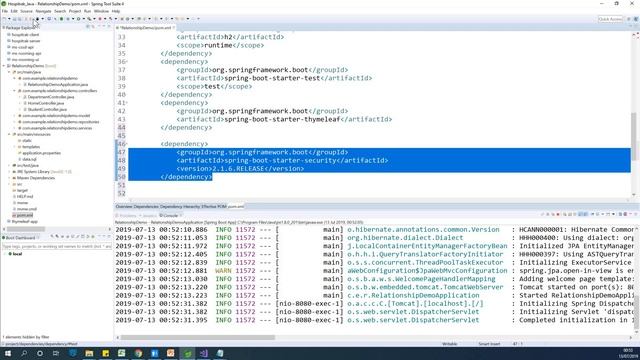Screen dimensions: 640x360
Task: Collapse the dependency block at line 36
Action: click(127, 62)
